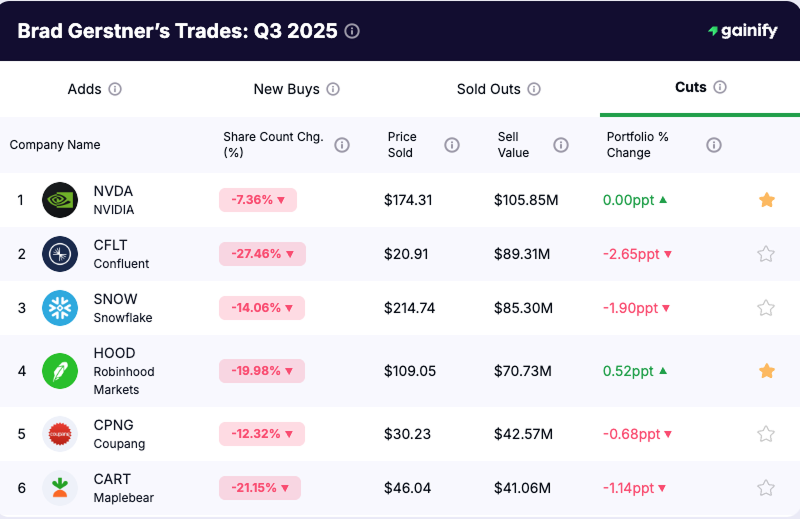
Task: Click the gainify logo link
Action: (742, 31)
